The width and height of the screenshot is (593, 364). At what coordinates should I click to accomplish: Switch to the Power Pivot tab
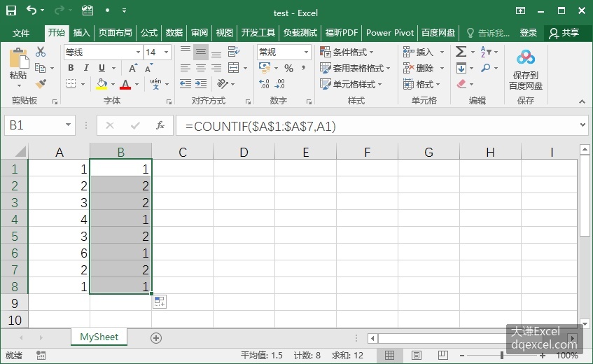390,33
